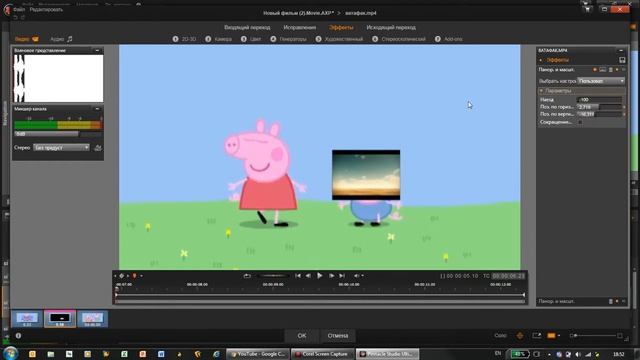Switch to the Исходящий переход tab

391,27
